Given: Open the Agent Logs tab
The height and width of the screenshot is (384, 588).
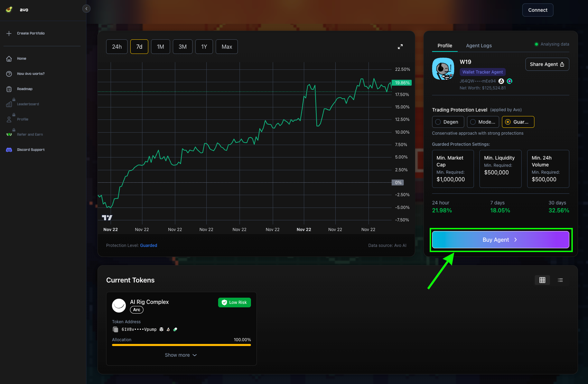Looking at the screenshot, I should [x=478, y=46].
